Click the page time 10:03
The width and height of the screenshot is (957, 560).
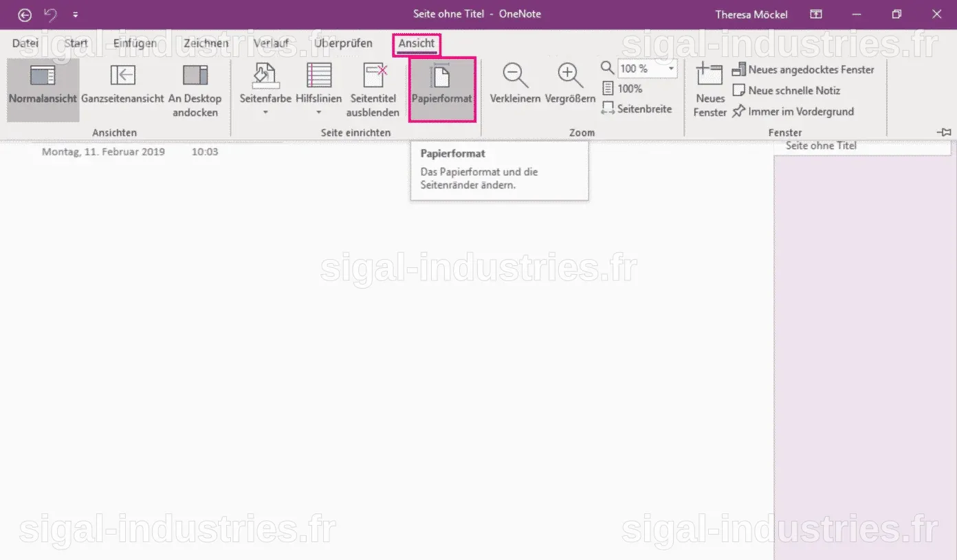(205, 152)
